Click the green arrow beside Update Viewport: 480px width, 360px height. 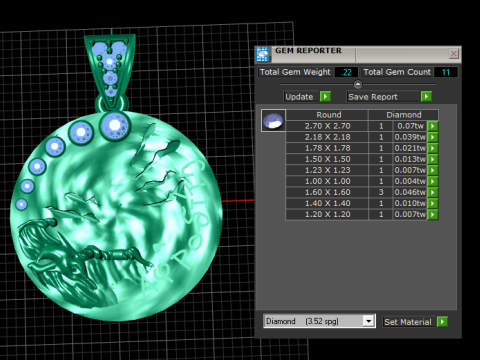click(325, 97)
